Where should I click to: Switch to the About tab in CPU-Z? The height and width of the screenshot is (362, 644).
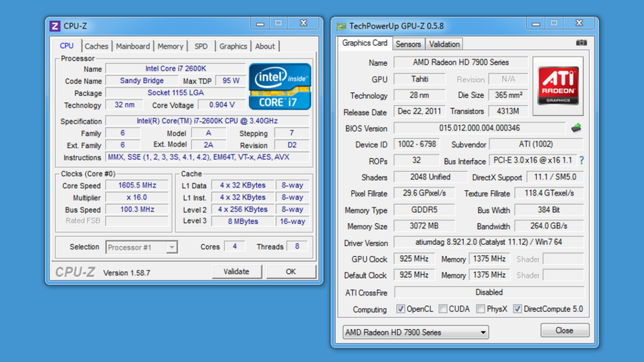pyautogui.click(x=265, y=46)
